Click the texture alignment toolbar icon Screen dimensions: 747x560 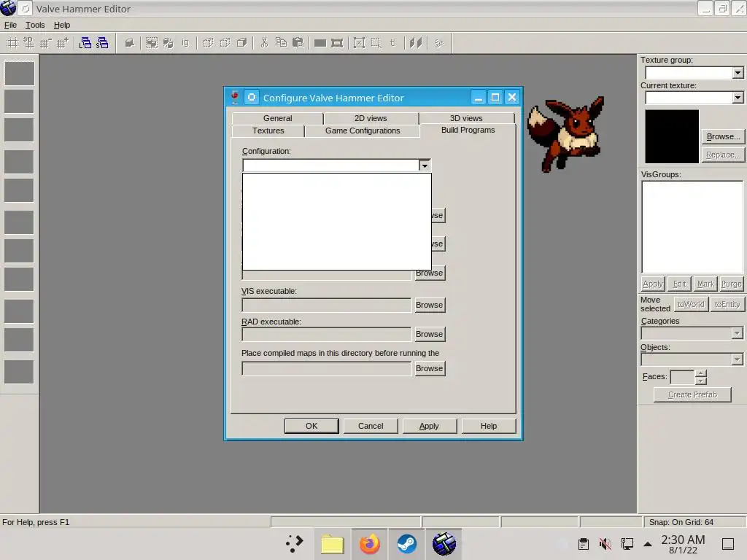[416, 43]
